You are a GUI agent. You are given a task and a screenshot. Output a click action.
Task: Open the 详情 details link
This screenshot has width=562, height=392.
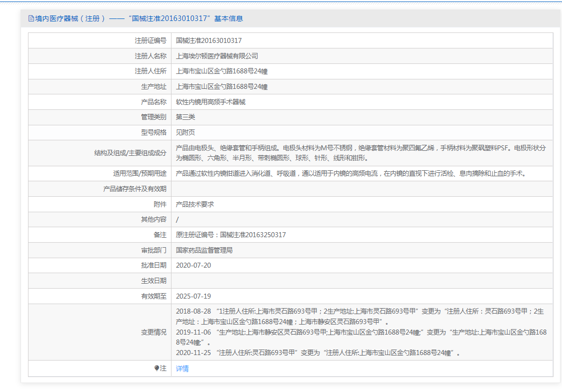182,369
